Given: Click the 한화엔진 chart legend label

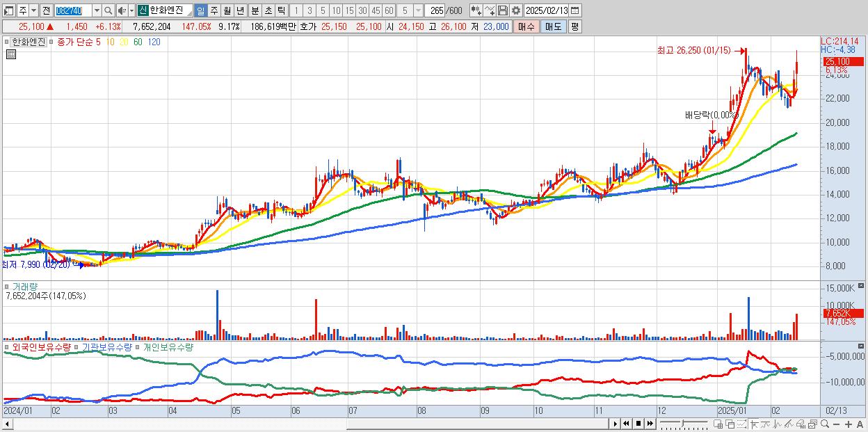Looking at the screenshot, I should click(28, 42).
